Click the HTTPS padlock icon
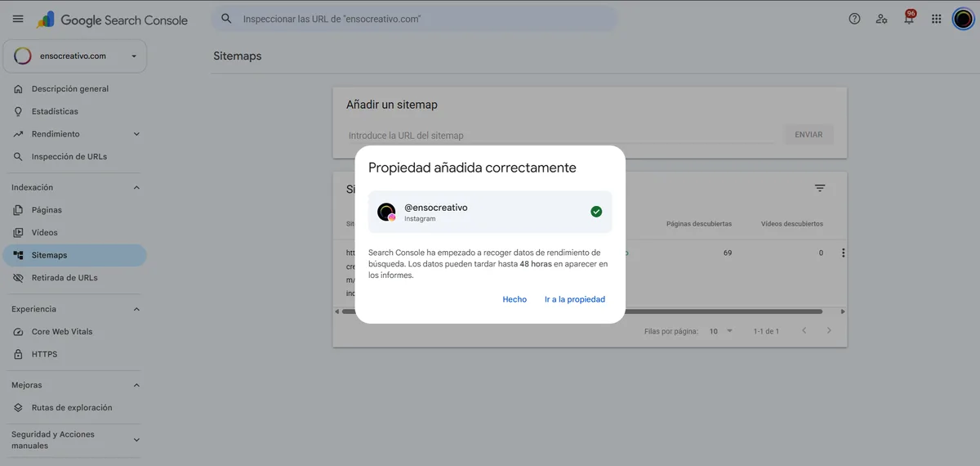Screen dimensions: 980x466 click(18, 354)
